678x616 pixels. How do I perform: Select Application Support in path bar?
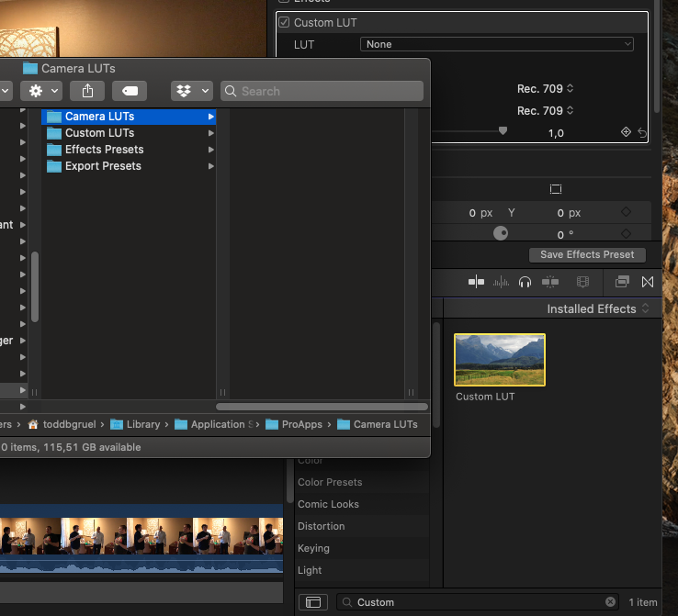click(x=214, y=424)
